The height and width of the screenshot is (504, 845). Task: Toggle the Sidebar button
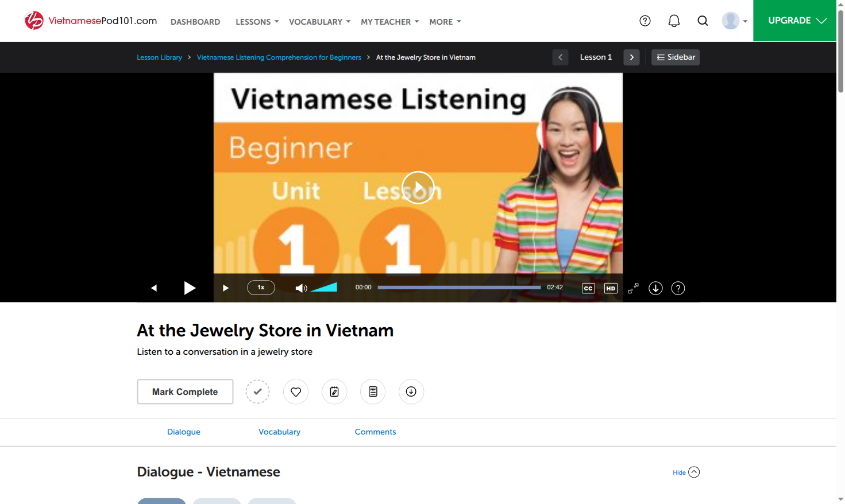point(676,57)
